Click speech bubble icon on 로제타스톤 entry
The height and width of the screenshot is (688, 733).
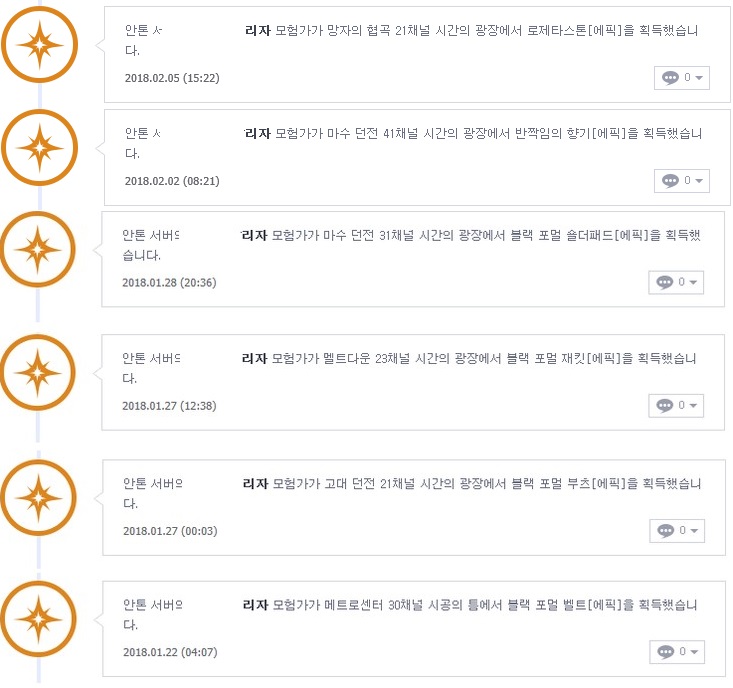coord(670,78)
